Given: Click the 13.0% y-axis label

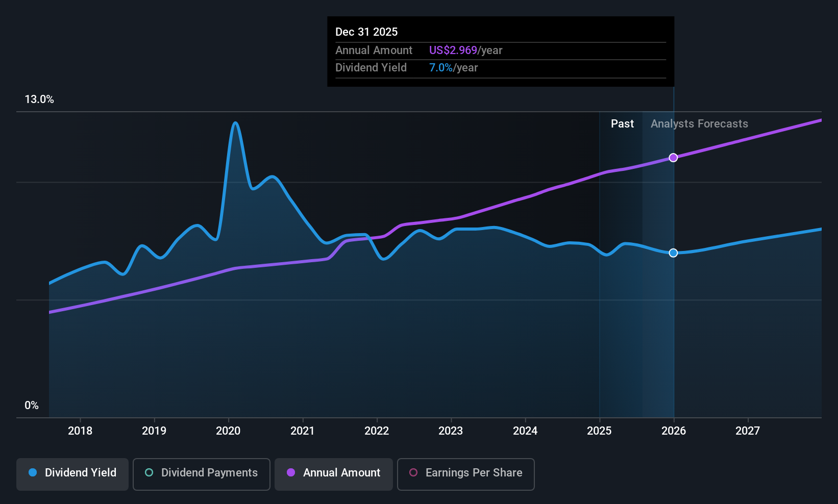Looking at the screenshot, I should point(39,99).
